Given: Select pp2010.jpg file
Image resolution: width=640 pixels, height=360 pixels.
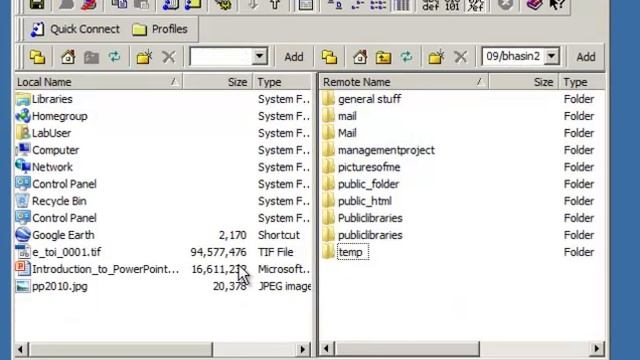Looking at the screenshot, I should click(60, 287).
